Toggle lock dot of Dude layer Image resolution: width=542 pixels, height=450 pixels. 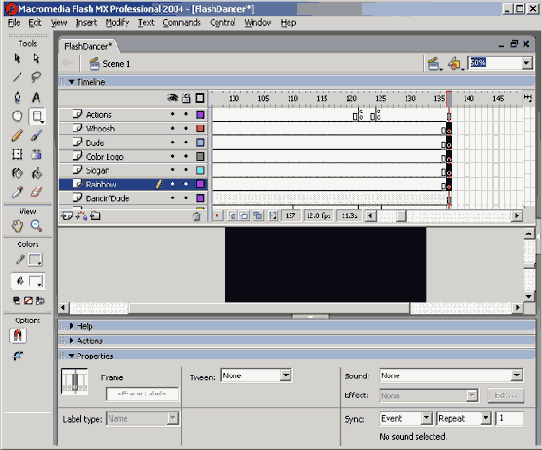pyautogui.click(x=186, y=142)
